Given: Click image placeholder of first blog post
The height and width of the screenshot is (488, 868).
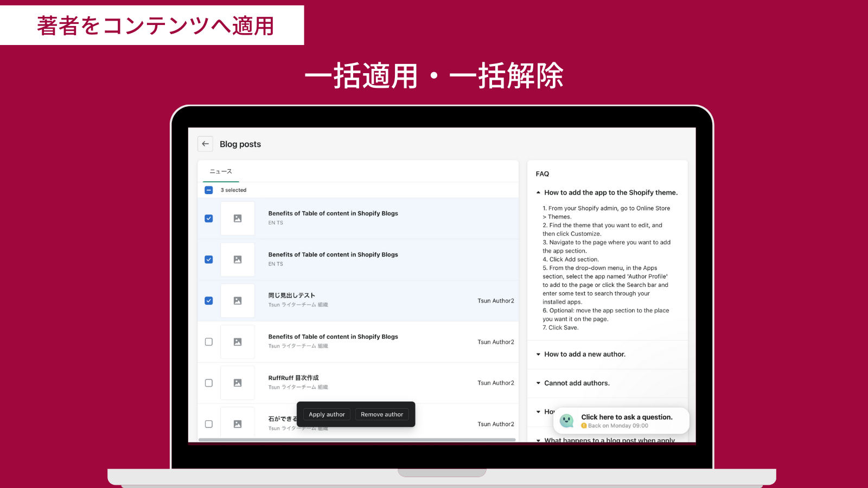Looking at the screenshot, I should pyautogui.click(x=238, y=219).
